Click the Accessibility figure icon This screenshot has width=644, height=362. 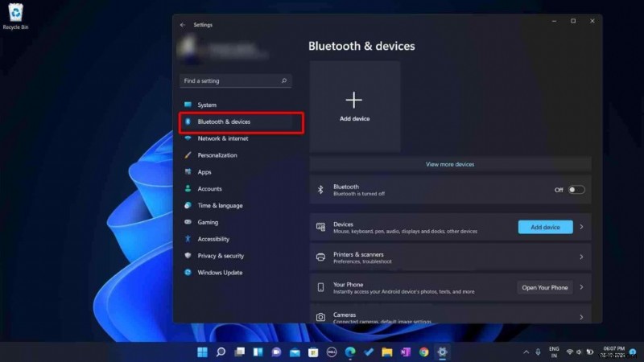188,239
